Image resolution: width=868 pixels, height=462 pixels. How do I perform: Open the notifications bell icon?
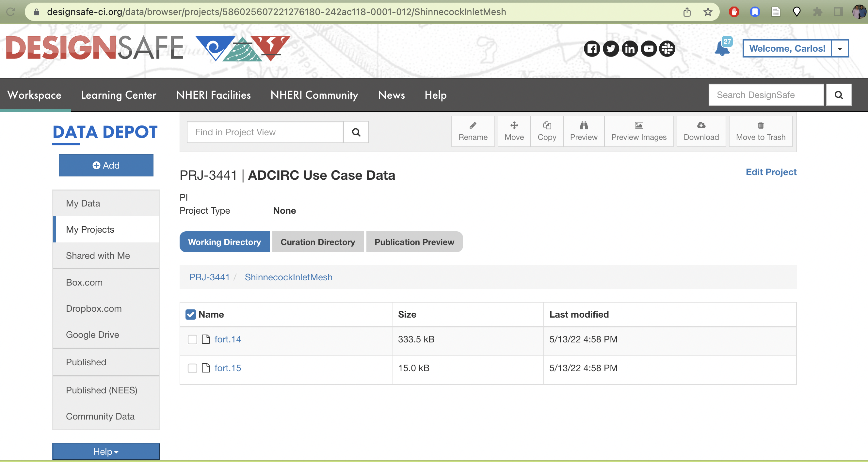[722, 48]
